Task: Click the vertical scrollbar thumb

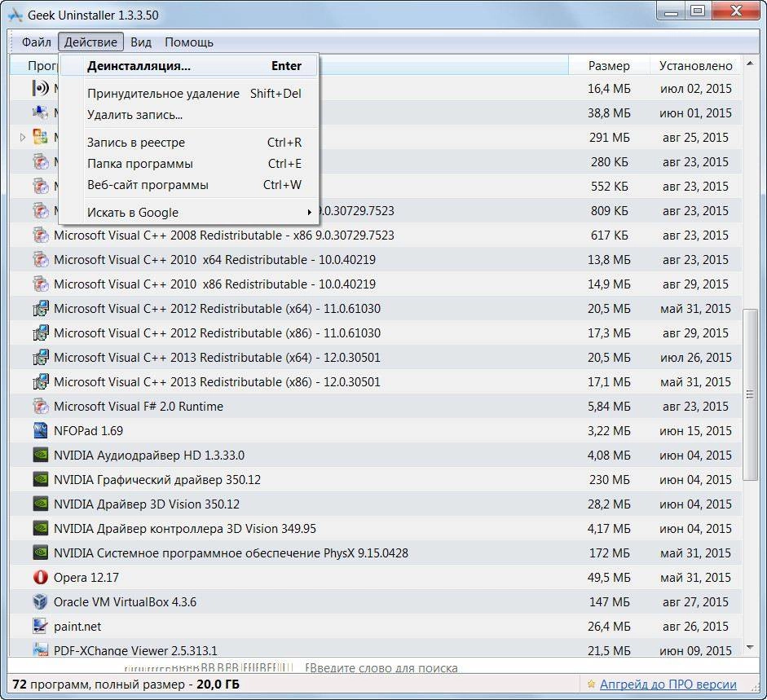Action: click(x=750, y=394)
